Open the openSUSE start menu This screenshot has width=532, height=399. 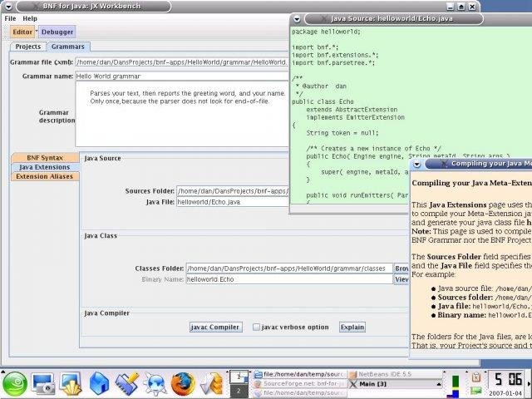click(15, 384)
